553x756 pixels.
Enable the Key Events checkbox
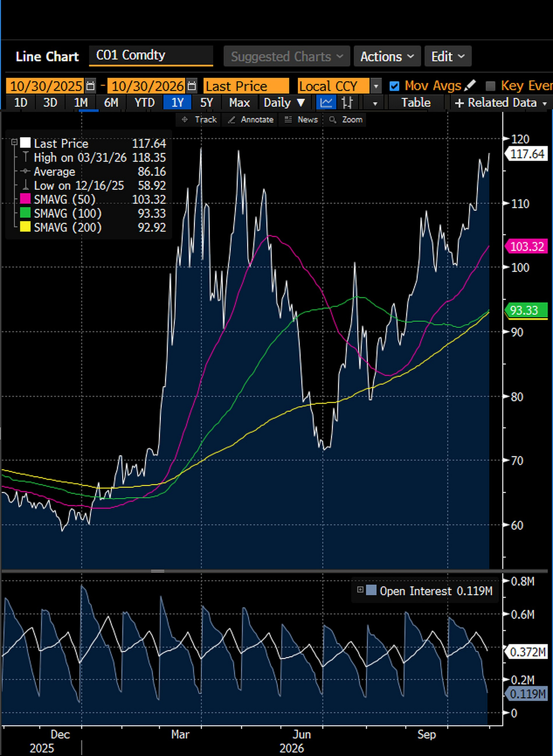pos(491,86)
